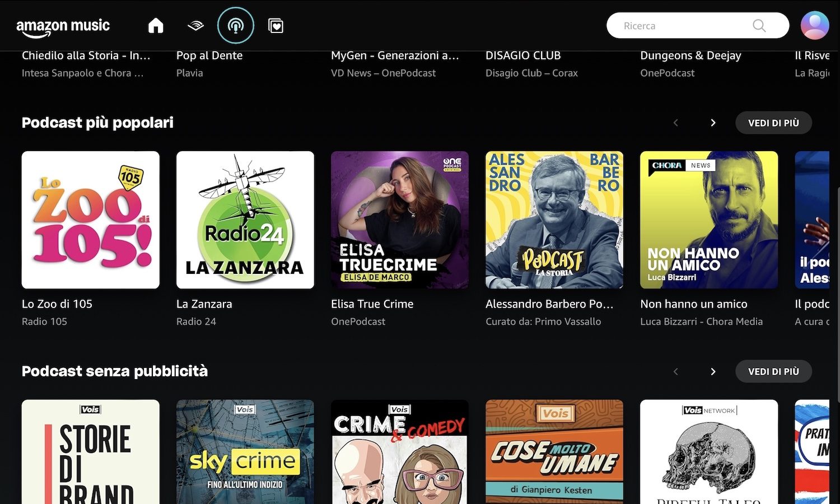Click Vedi di più for popular podcasts
Screen dimensions: 840x504
pyautogui.click(x=773, y=123)
